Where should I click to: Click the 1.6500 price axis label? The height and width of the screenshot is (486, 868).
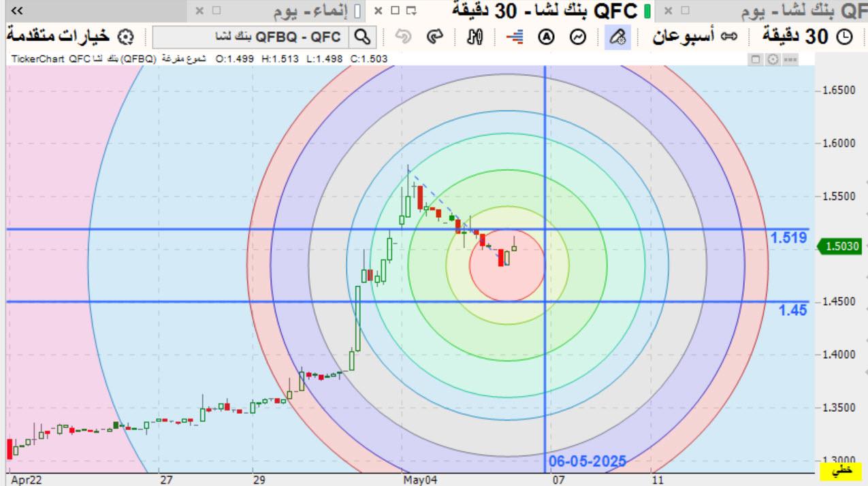click(x=839, y=90)
